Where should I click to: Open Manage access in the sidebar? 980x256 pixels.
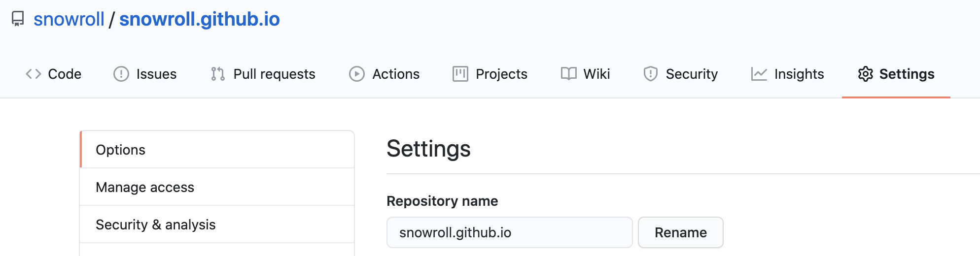(x=145, y=187)
